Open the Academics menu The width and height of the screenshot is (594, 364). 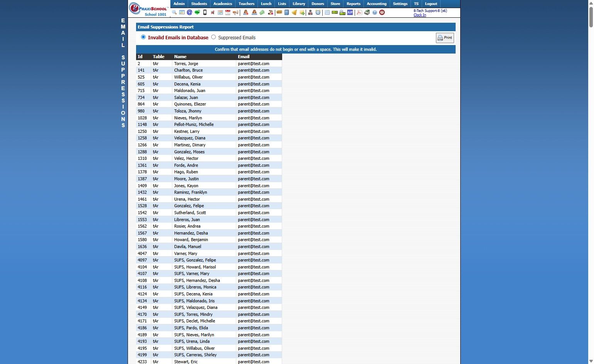click(x=223, y=4)
